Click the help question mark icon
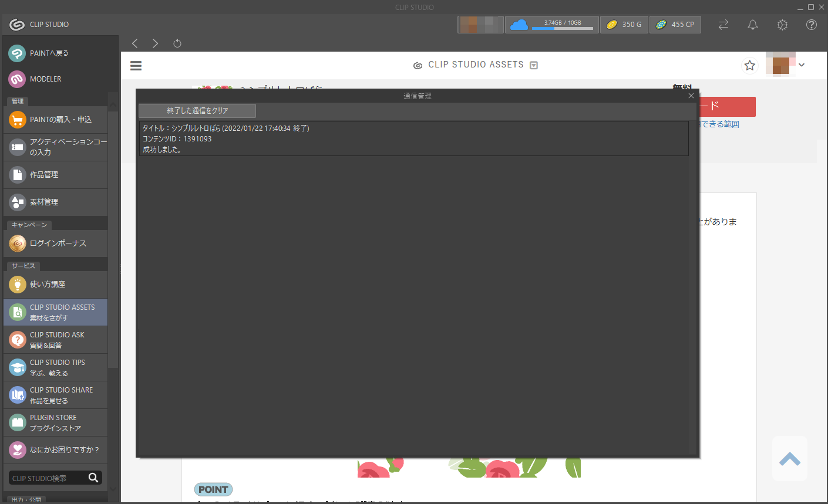The height and width of the screenshot is (504, 828). [x=812, y=25]
